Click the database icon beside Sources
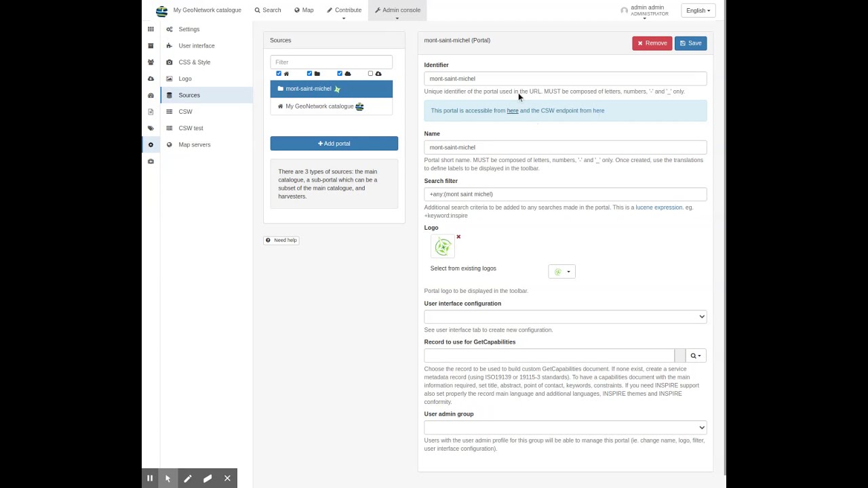Screen dimensions: 868x488 tap(170, 95)
